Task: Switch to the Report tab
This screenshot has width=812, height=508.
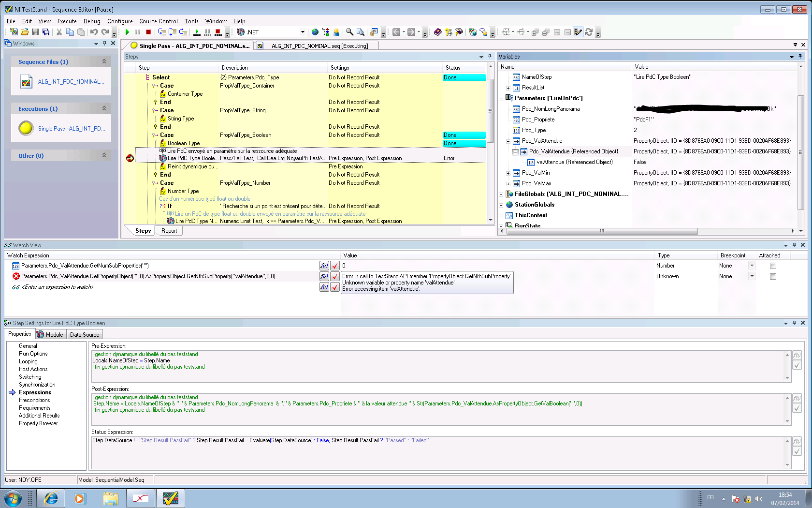Action: pyautogui.click(x=169, y=231)
